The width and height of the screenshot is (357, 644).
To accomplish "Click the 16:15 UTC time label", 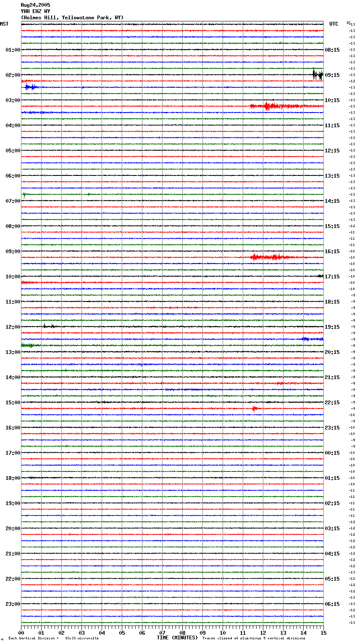I will [x=332, y=251].
